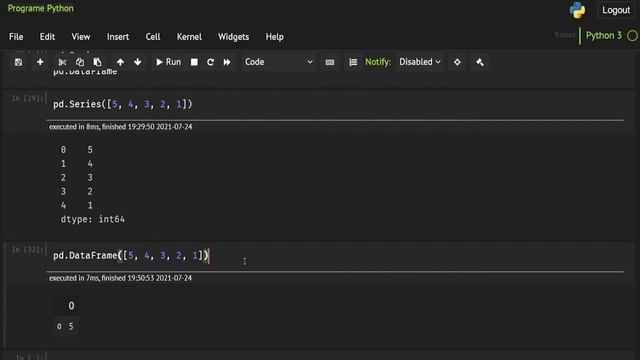
Task: Open the View menu
Action: (81, 37)
